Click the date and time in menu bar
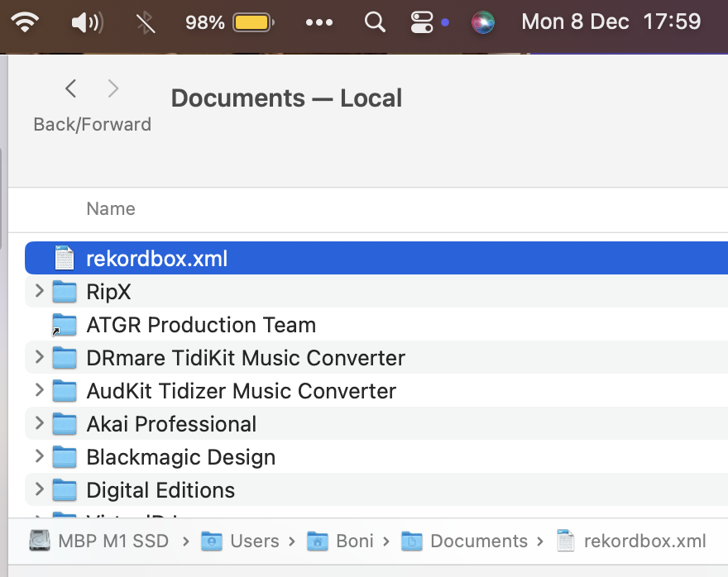 point(611,22)
